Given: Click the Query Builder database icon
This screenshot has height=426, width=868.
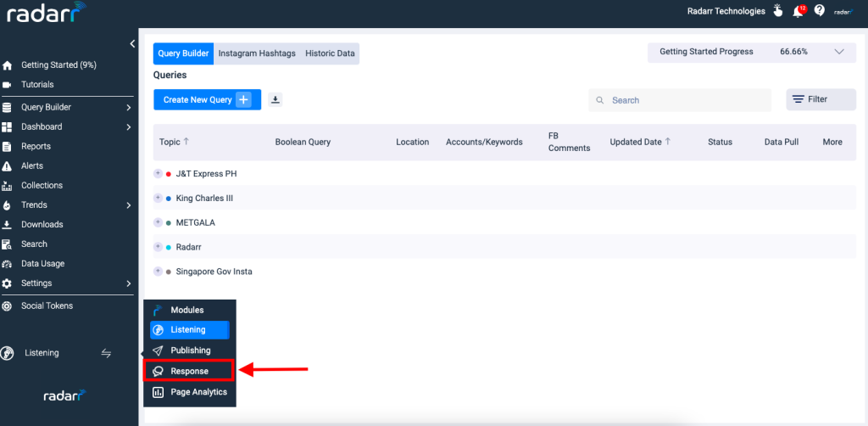Looking at the screenshot, I should click(x=7, y=108).
